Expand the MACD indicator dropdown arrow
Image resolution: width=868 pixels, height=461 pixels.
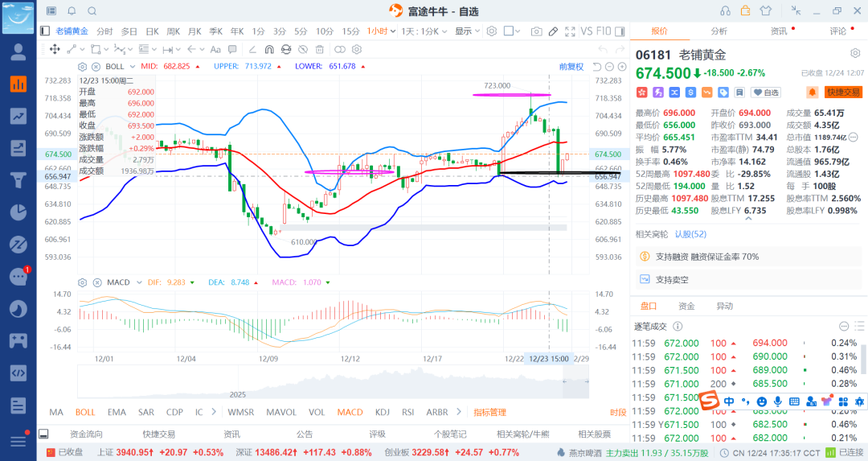140,282
